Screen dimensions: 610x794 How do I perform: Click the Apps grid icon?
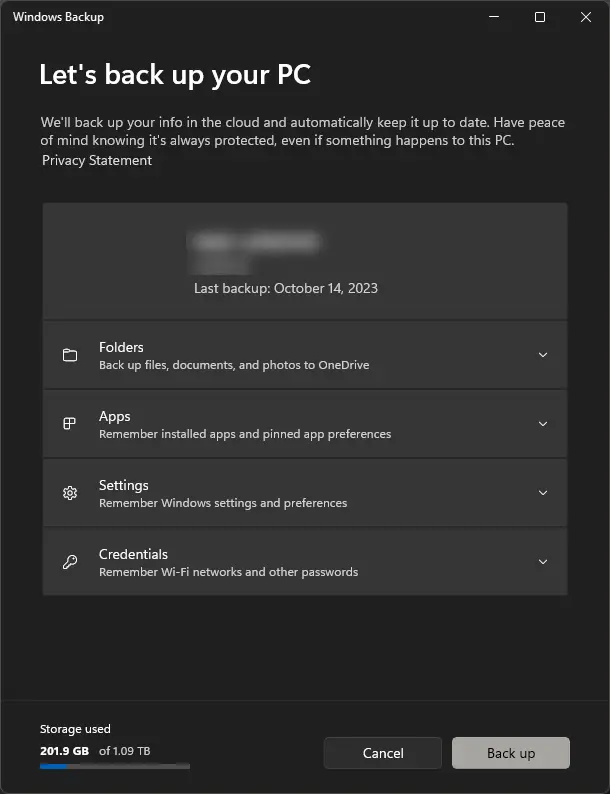[x=69, y=423]
